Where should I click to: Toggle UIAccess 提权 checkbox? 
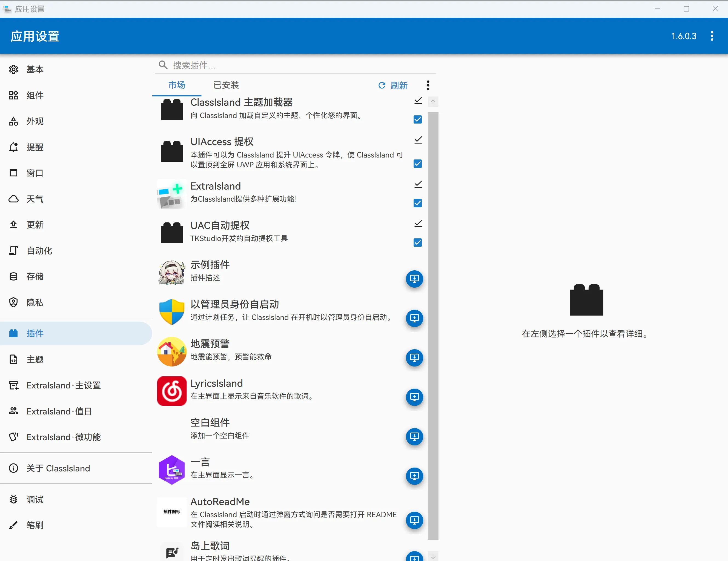(x=418, y=164)
